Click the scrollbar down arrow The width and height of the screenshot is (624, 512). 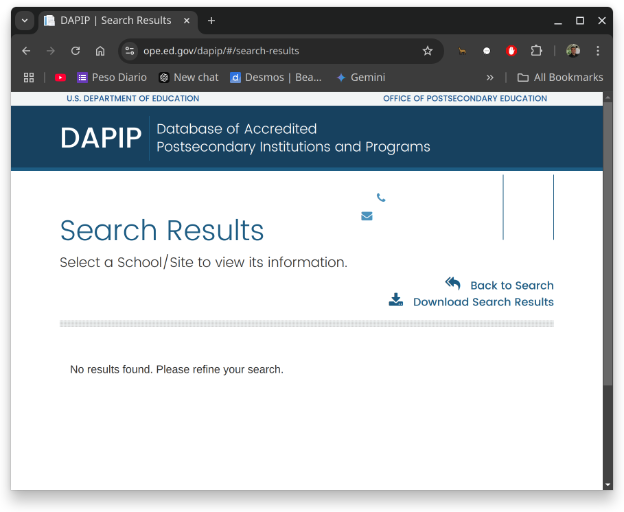607,485
